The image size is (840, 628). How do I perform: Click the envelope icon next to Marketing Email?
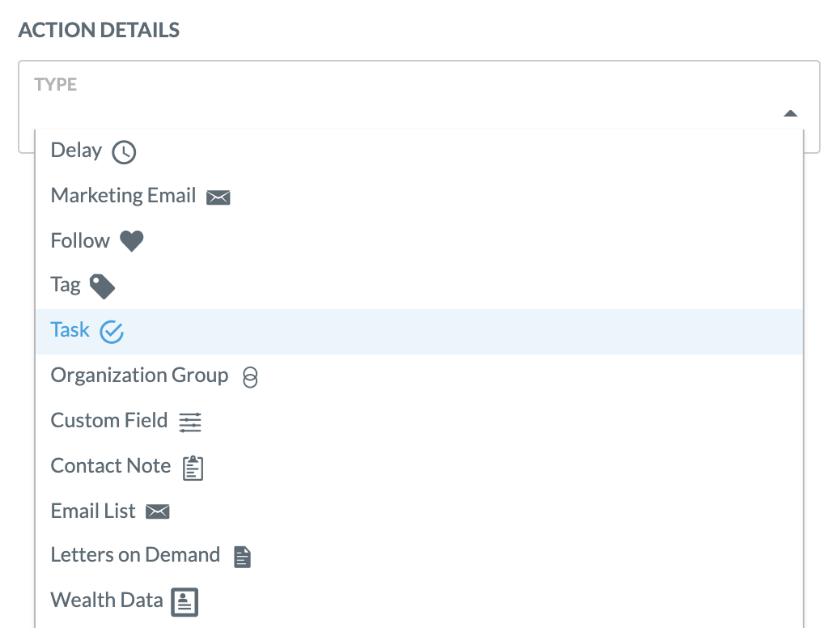tap(218, 197)
